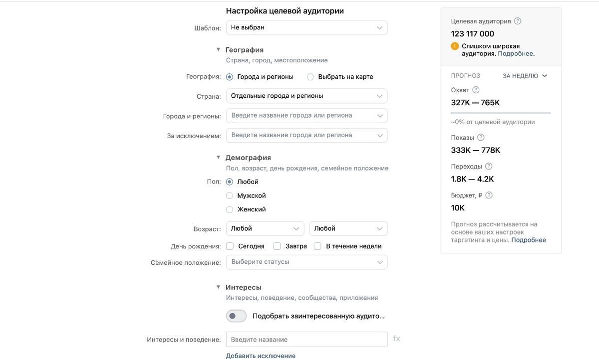599x364 pixels.
Task: Enable 'Подобрать заинтересованную аудиторию' switch
Action: 236,316
